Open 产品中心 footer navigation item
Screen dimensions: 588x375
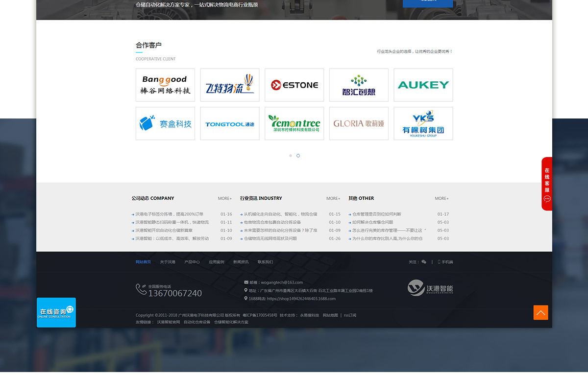(x=192, y=262)
